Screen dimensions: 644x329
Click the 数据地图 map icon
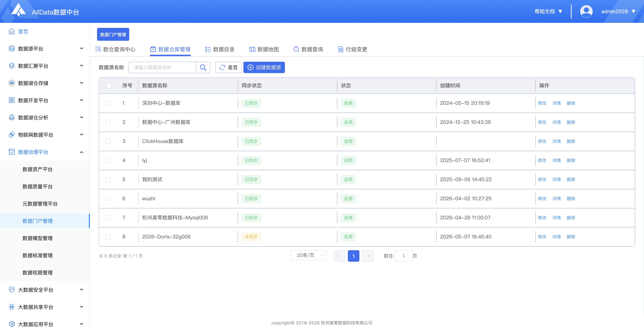coord(252,49)
